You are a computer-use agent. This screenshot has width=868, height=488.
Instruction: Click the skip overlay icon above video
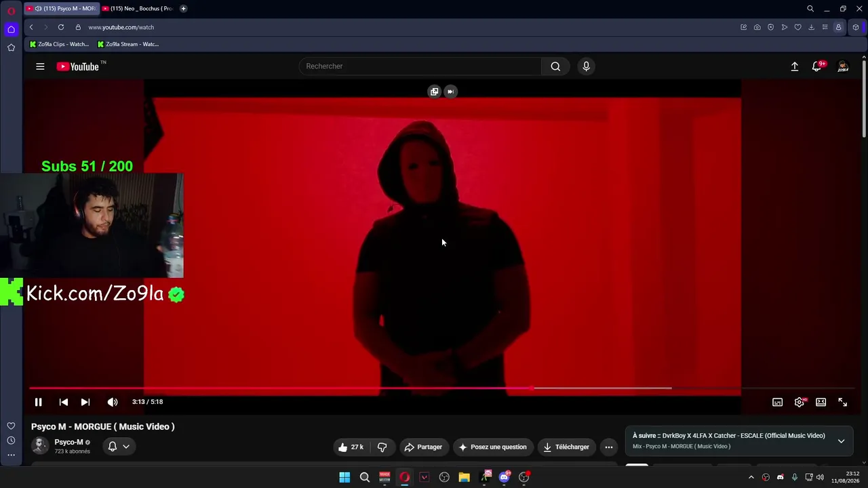(450, 91)
